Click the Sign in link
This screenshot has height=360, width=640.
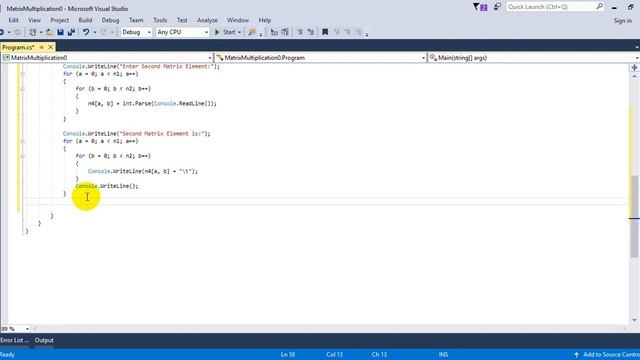622,20
